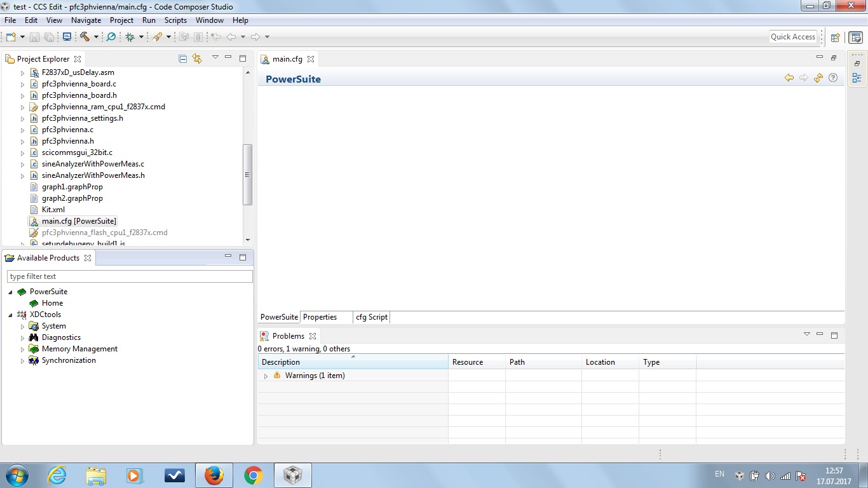Screen dimensions: 868x488
Task: Click the Open Perspective icon
Action: click(836, 37)
